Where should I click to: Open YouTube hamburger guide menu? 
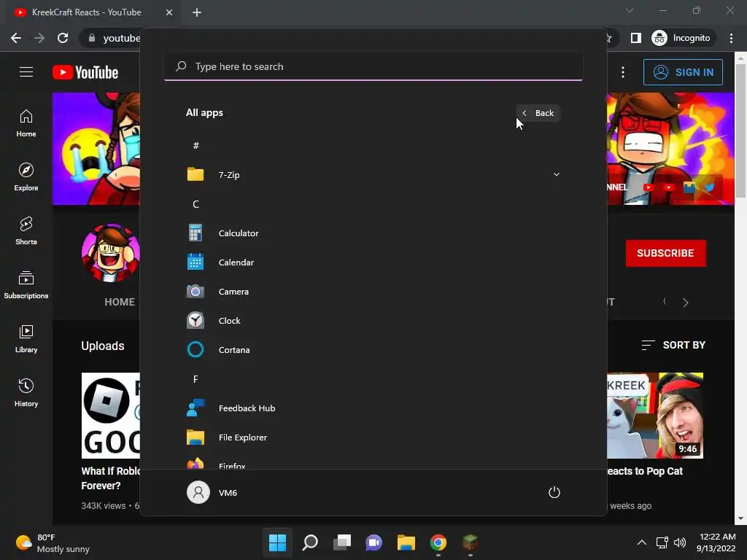[26, 72]
